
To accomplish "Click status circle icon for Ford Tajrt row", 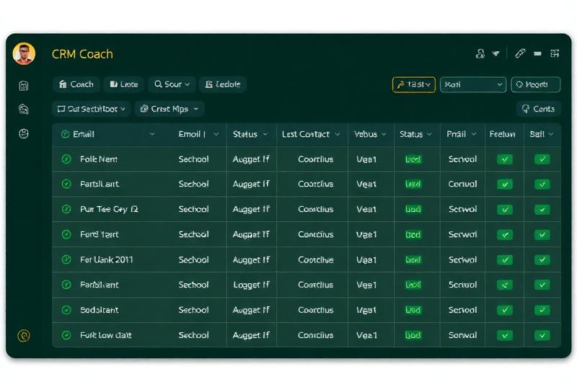I will coord(66,234).
